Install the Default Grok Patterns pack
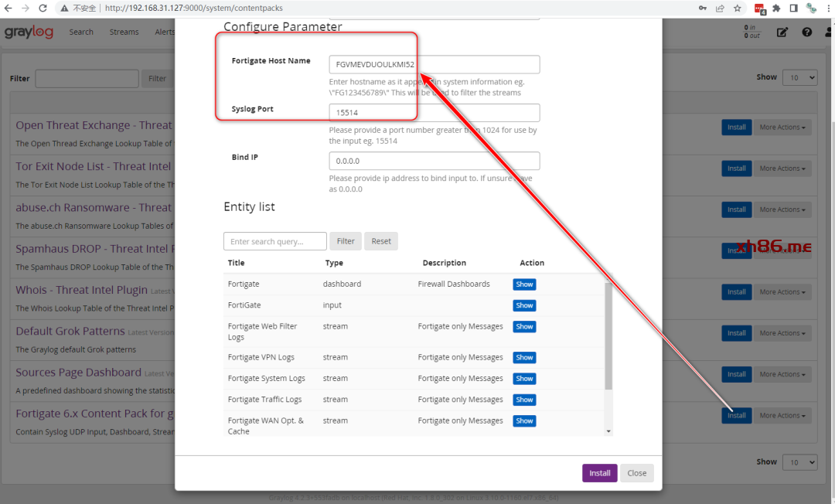Viewport: 835px width, 504px height. tap(737, 333)
